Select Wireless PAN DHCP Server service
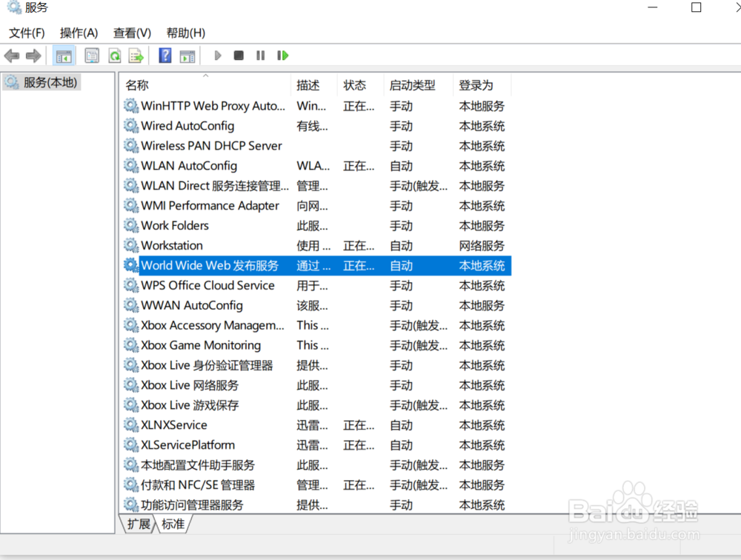Viewport: 741px width, 560px height. (x=317, y=145)
